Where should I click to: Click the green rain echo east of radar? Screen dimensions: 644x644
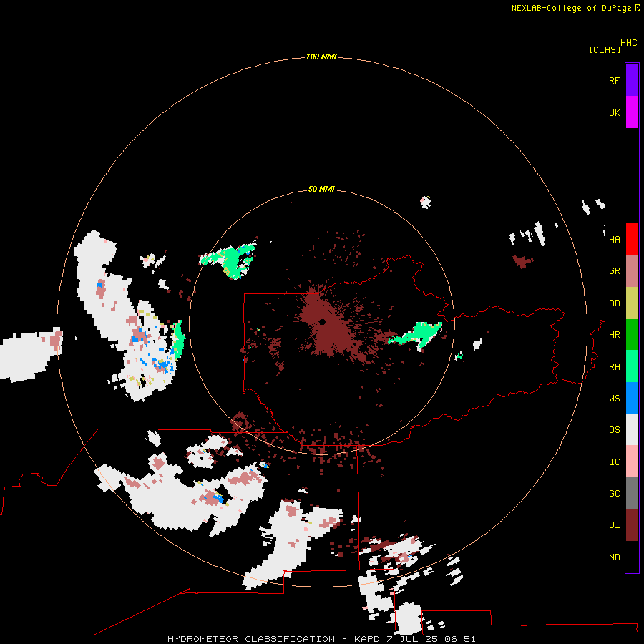[x=417, y=333]
